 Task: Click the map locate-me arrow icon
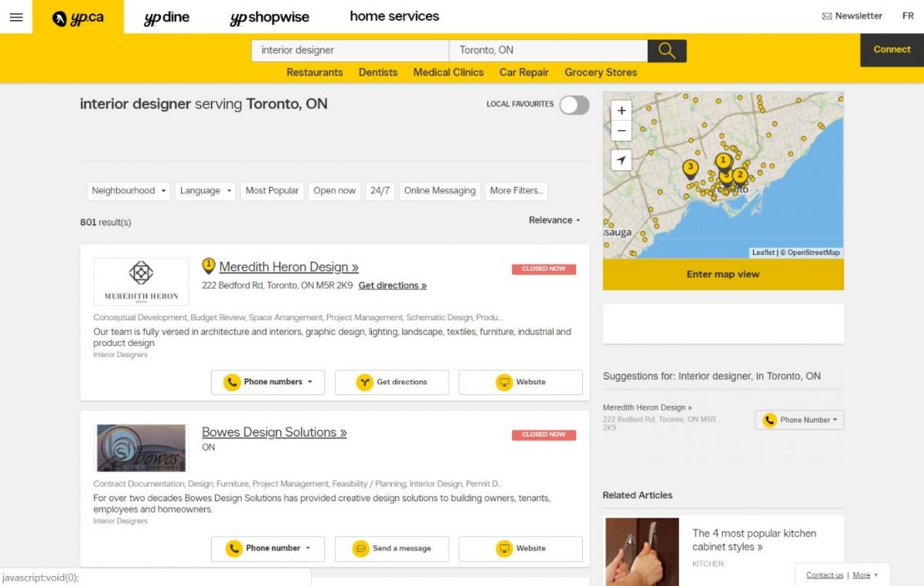coord(621,159)
